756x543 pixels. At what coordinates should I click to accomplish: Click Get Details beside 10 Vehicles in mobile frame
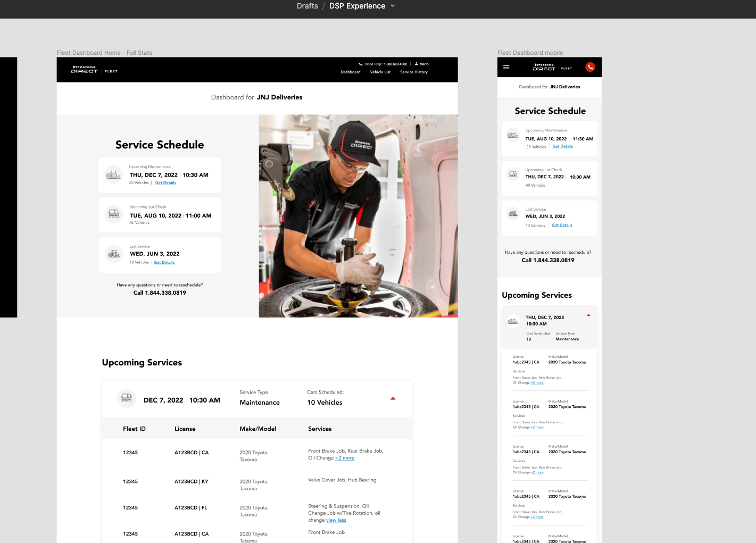pos(562,225)
